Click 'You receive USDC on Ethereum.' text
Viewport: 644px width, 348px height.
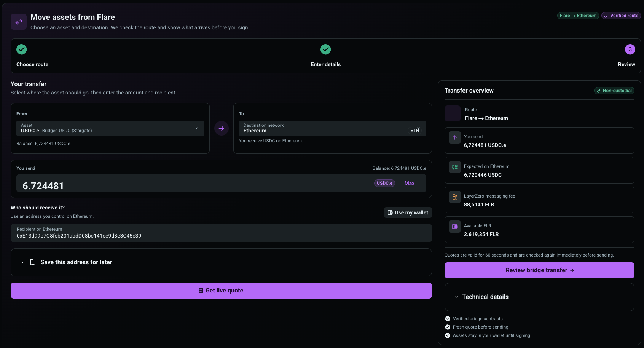(271, 141)
